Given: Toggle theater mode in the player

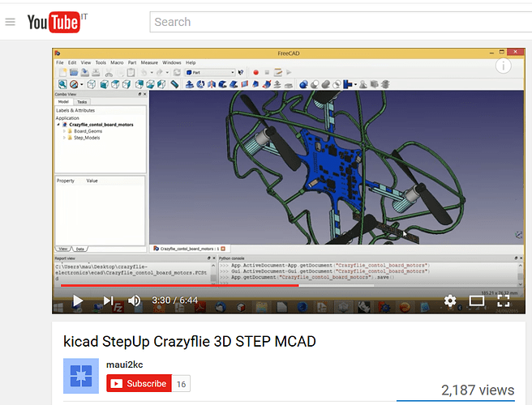Looking at the screenshot, I should pos(476,301).
